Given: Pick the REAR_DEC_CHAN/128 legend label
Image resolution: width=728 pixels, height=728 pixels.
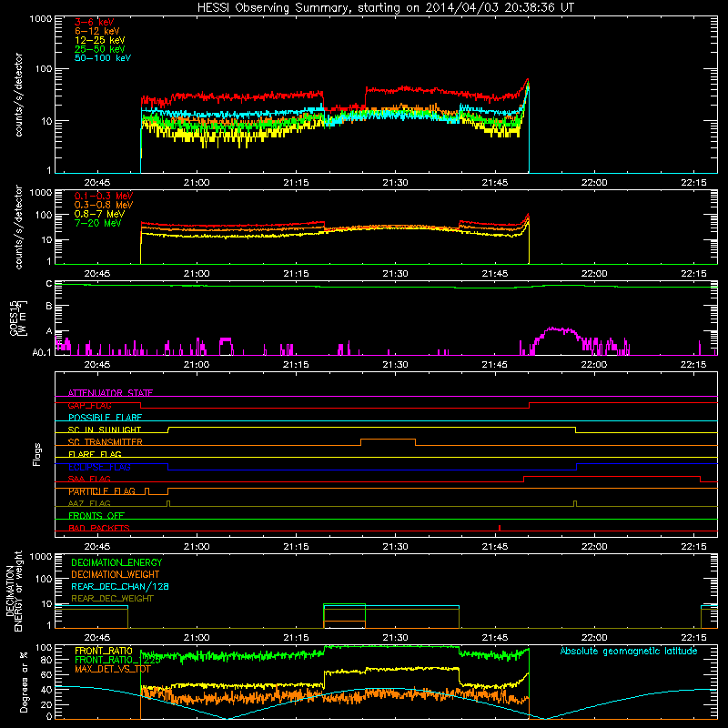Looking at the screenshot, I should (120, 586).
